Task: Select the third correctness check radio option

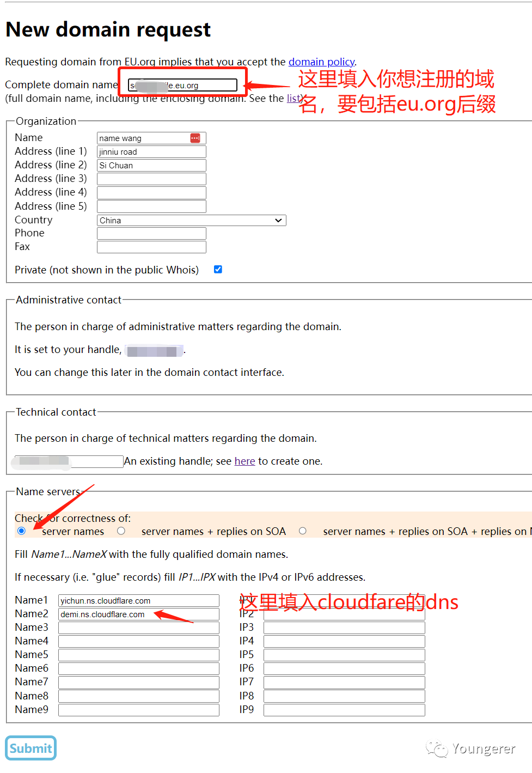Action: click(x=303, y=531)
